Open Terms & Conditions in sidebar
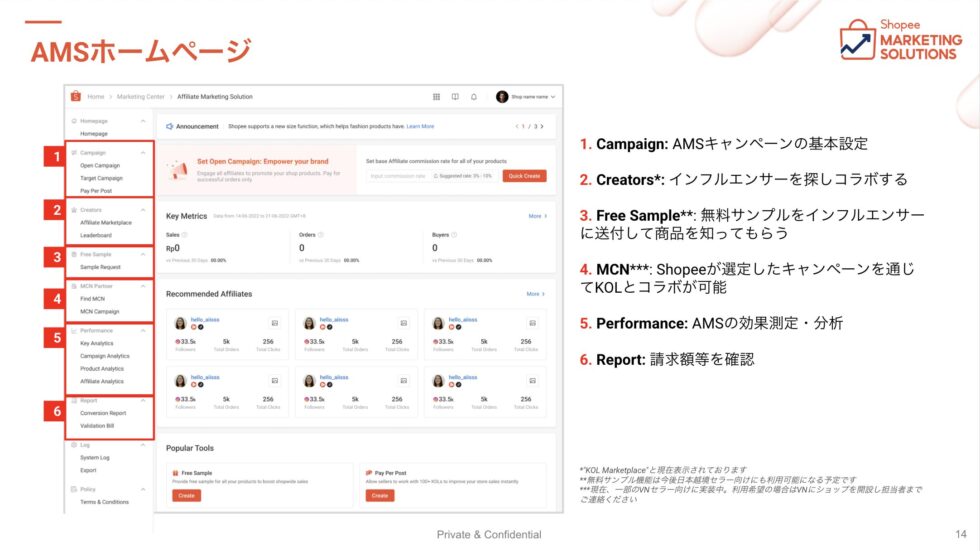Viewport: 980px width, 551px height. 104,502
